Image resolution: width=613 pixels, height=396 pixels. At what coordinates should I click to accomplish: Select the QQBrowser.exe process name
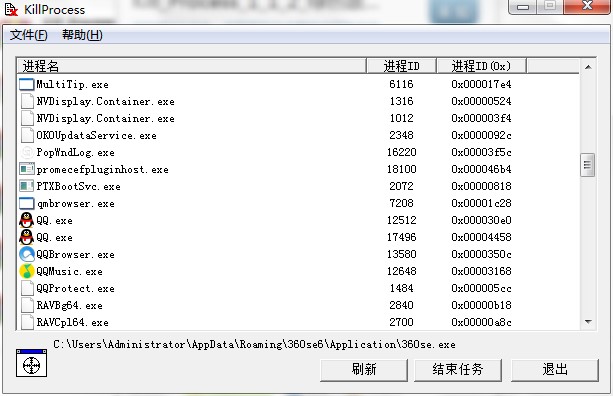(x=75, y=254)
